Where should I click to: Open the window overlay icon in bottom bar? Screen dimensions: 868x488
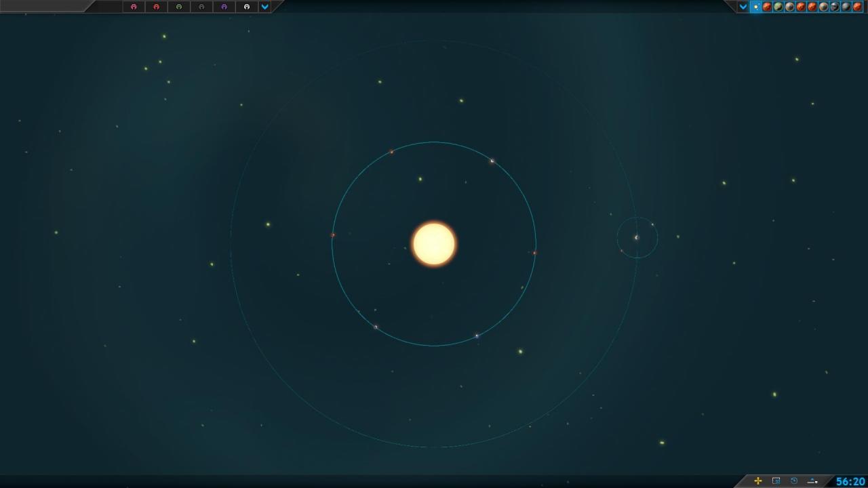(x=776, y=481)
